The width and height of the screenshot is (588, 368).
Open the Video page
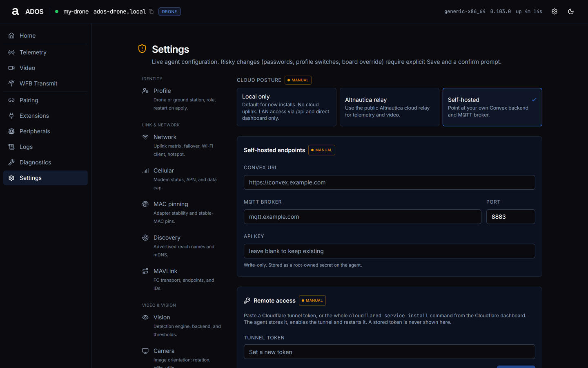[45, 68]
